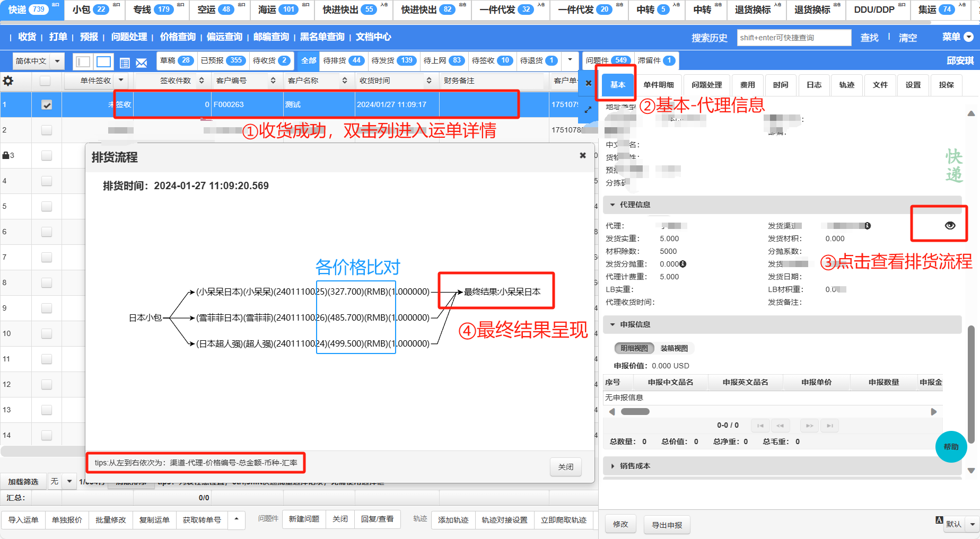Open the 轨迹 tab in detail panel

(846, 85)
